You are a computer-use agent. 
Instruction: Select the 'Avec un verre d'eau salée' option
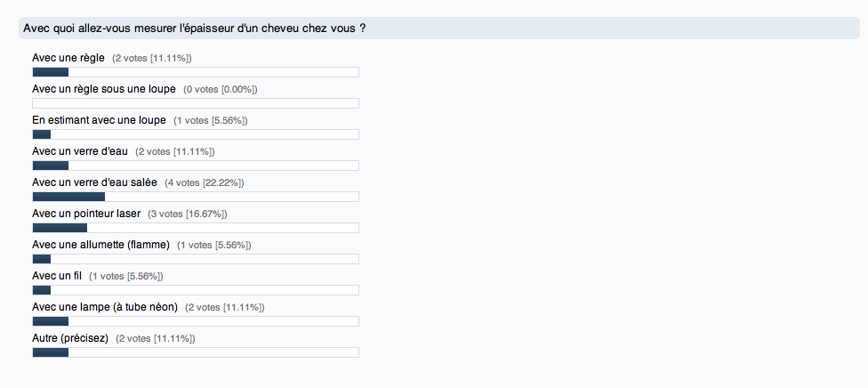[x=94, y=182]
